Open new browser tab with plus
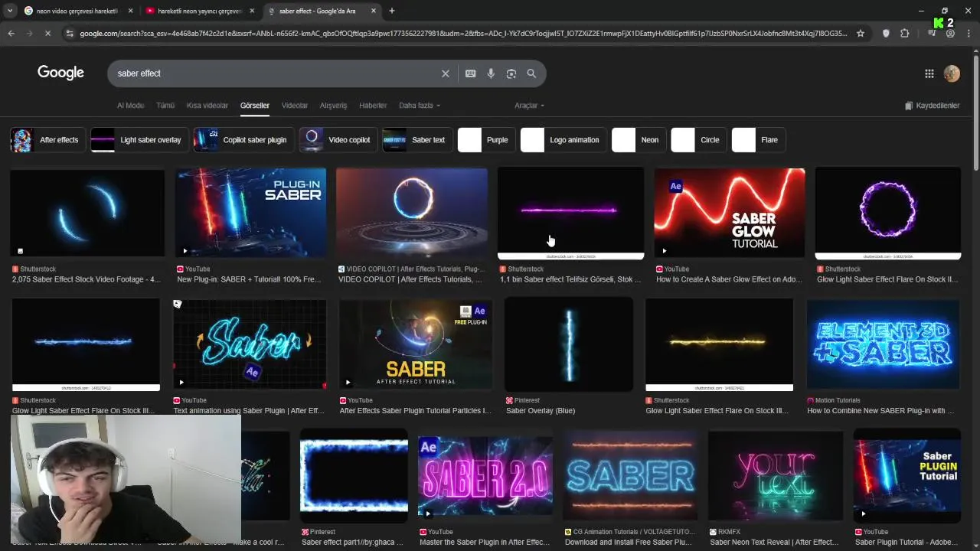 point(391,11)
